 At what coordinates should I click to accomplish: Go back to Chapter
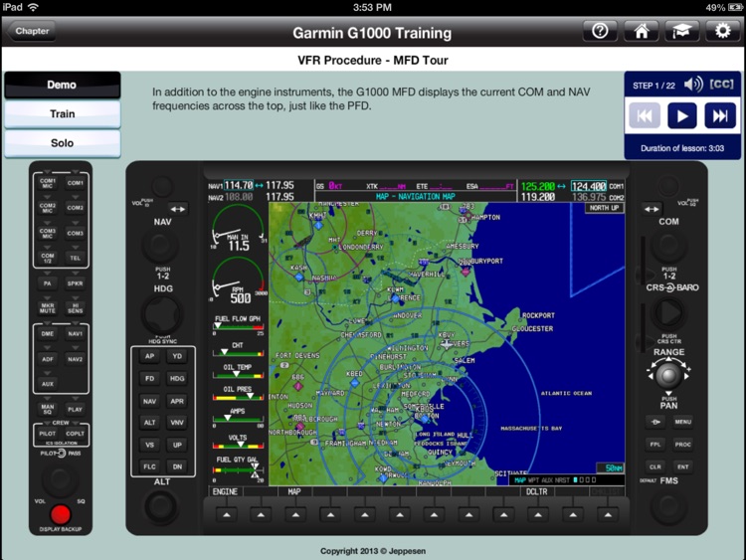pos(31,31)
